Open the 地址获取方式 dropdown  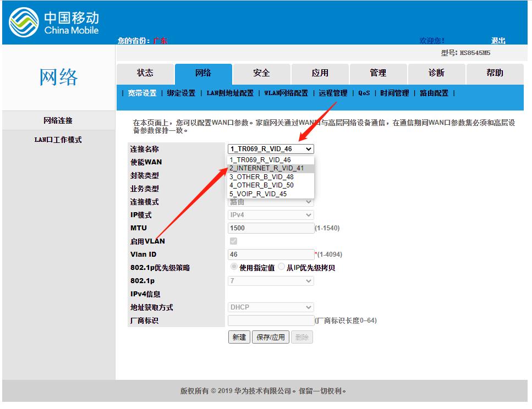click(271, 307)
